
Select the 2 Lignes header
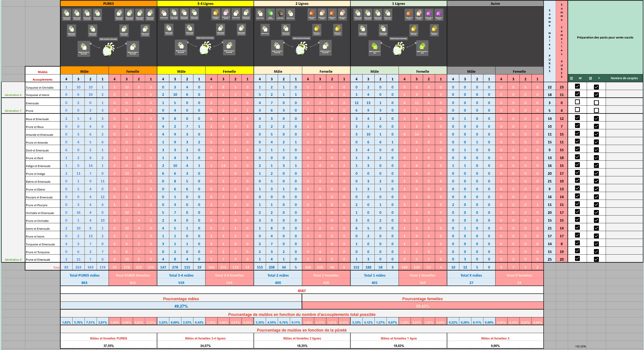pos(302,3)
